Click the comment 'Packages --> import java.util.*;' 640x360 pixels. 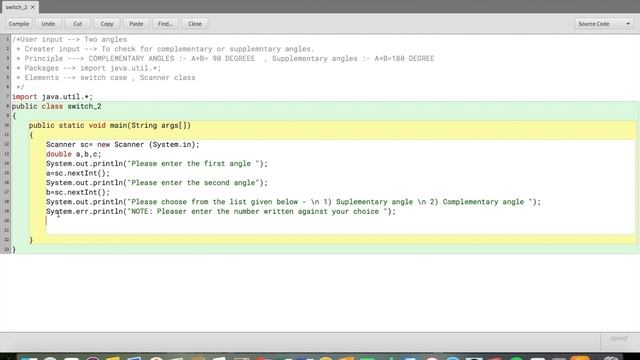click(89, 68)
